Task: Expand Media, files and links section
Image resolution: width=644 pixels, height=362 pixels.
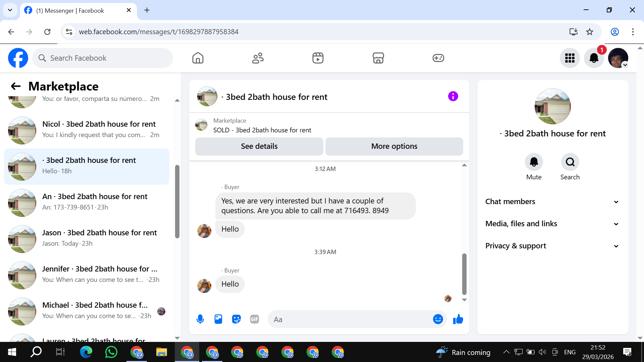Action: [552, 224]
